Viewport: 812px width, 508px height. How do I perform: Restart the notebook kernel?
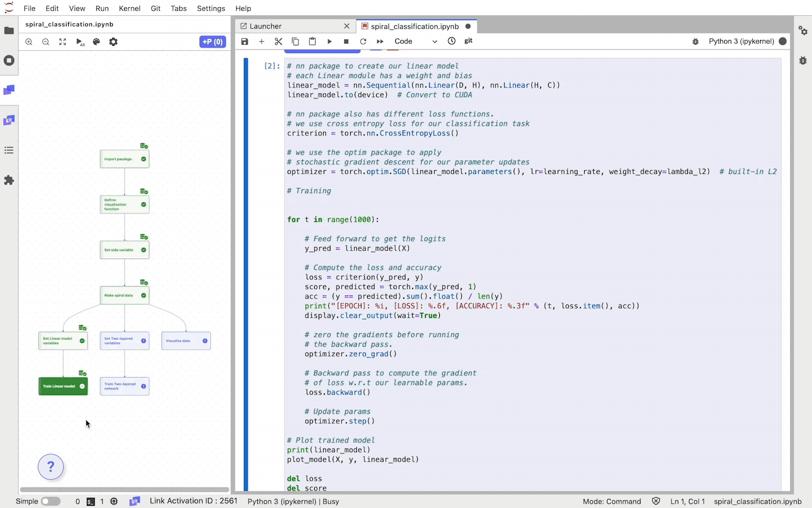coord(363,41)
